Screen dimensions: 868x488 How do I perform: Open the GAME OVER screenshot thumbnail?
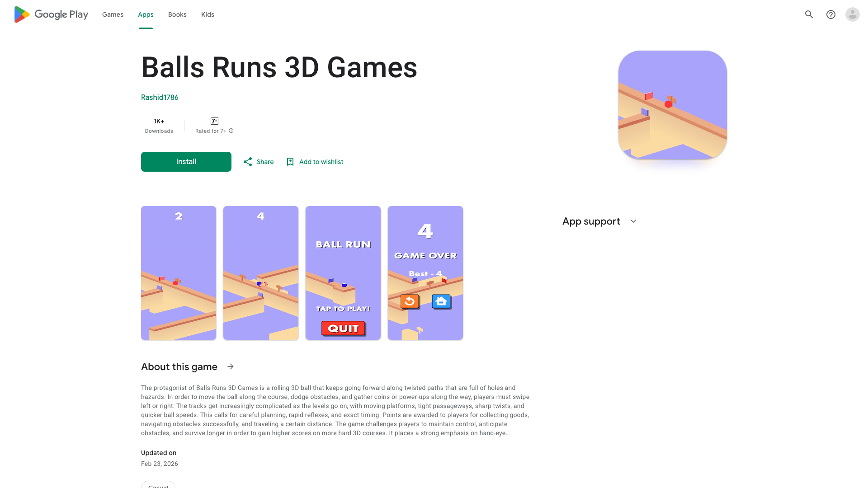425,273
